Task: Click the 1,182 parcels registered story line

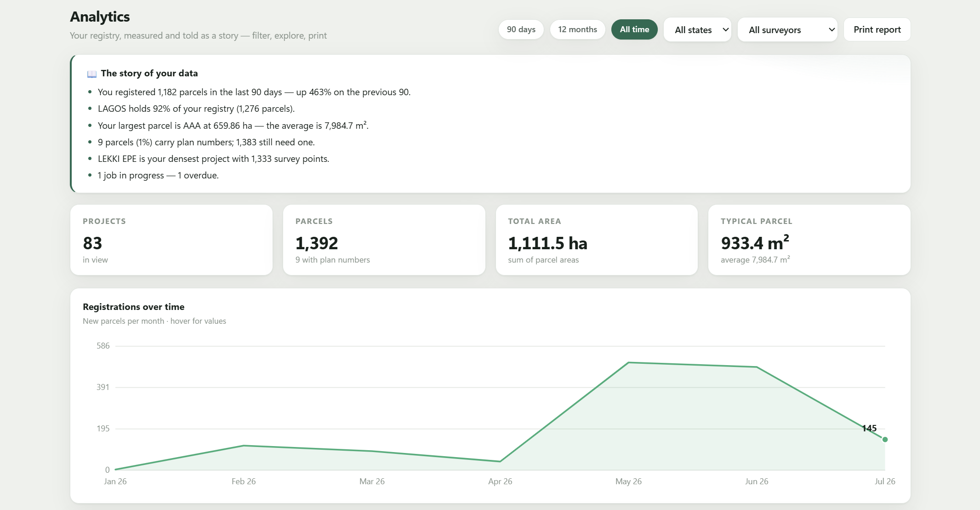Action: point(254,92)
